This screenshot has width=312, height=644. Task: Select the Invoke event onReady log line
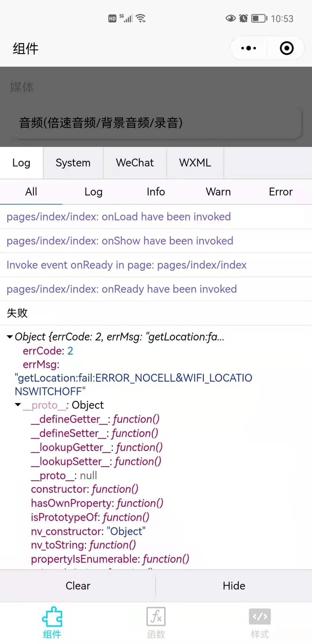pos(156,265)
